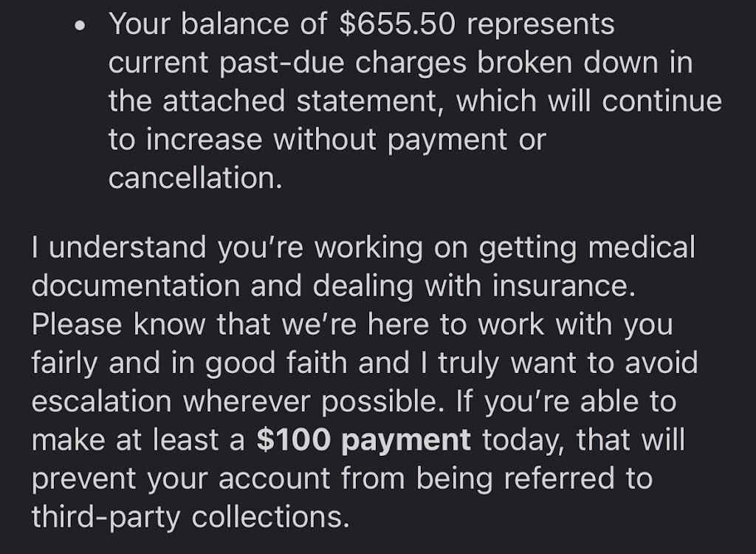756x554 pixels.
Task: Click the word 'cancellation'
Action: 194,178
